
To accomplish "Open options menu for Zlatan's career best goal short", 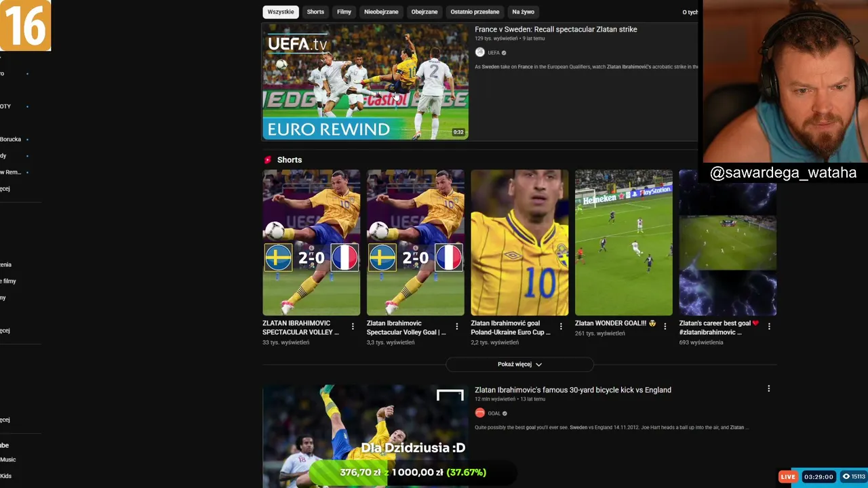I will tap(769, 327).
